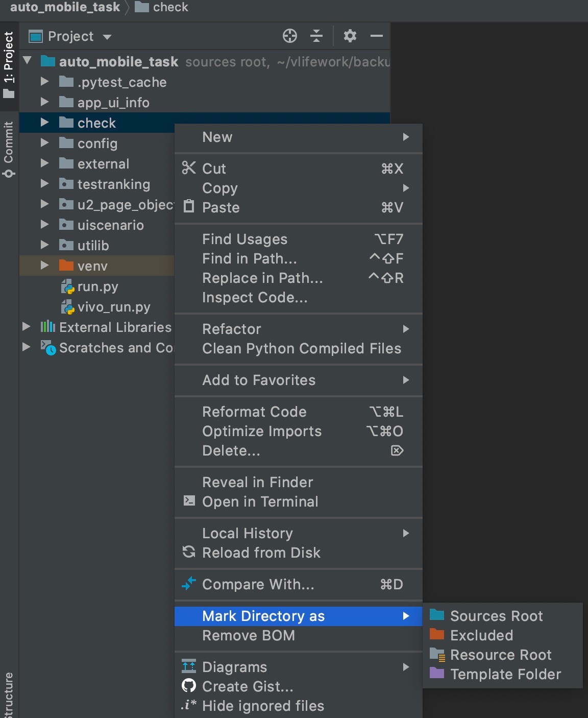
Task: Choose Reload from Disk menu entry
Action: tap(261, 553)
